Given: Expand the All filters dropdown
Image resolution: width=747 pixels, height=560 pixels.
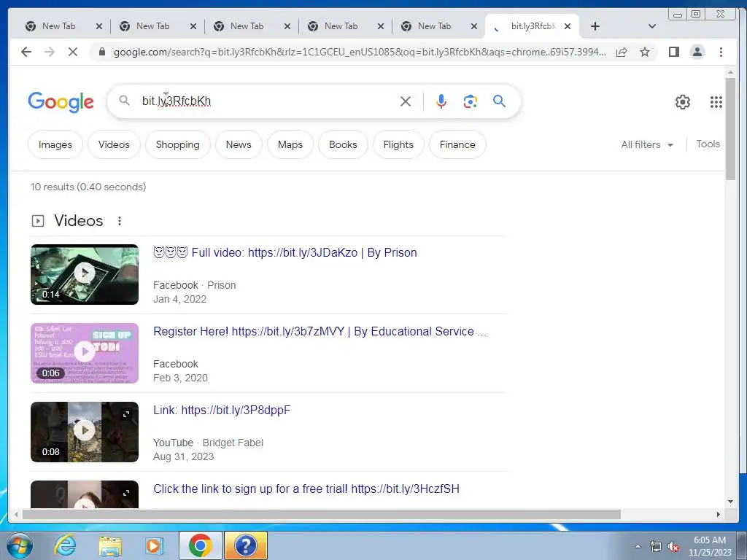Looking at the screenshot, I should tap(647, 144).
